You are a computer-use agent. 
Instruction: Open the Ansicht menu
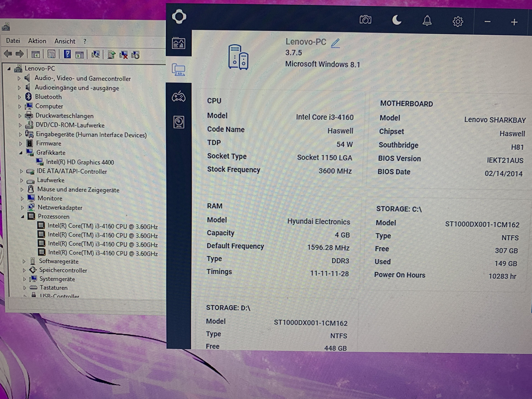[x=65, y=41]
